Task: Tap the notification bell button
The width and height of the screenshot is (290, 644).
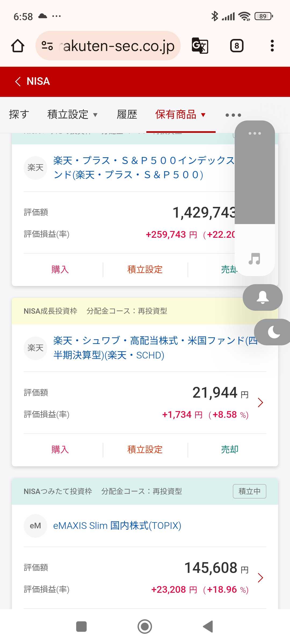Action: point(263,297)
